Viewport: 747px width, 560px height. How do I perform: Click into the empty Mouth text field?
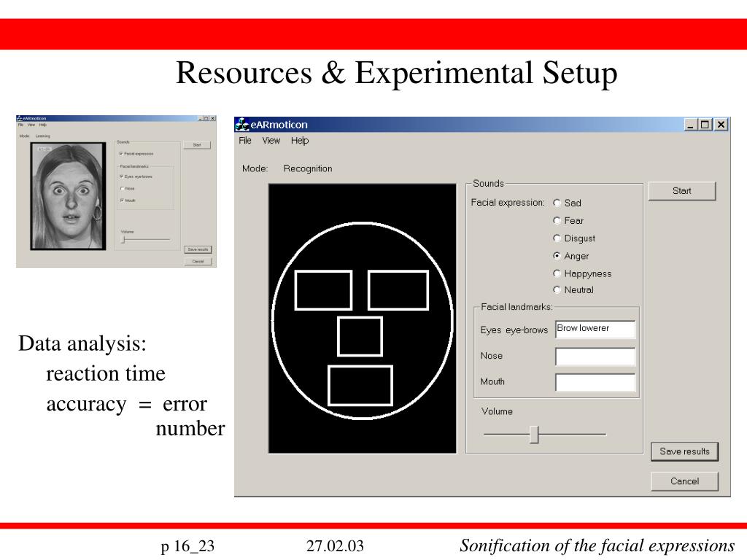point(595,382)
